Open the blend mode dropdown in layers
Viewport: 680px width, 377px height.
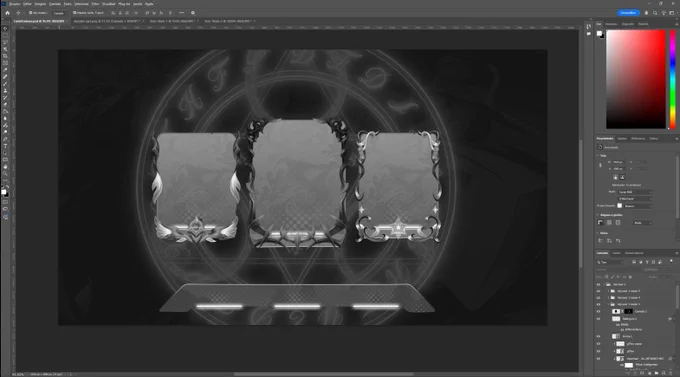pyautogui.click(x=619, y=269)
